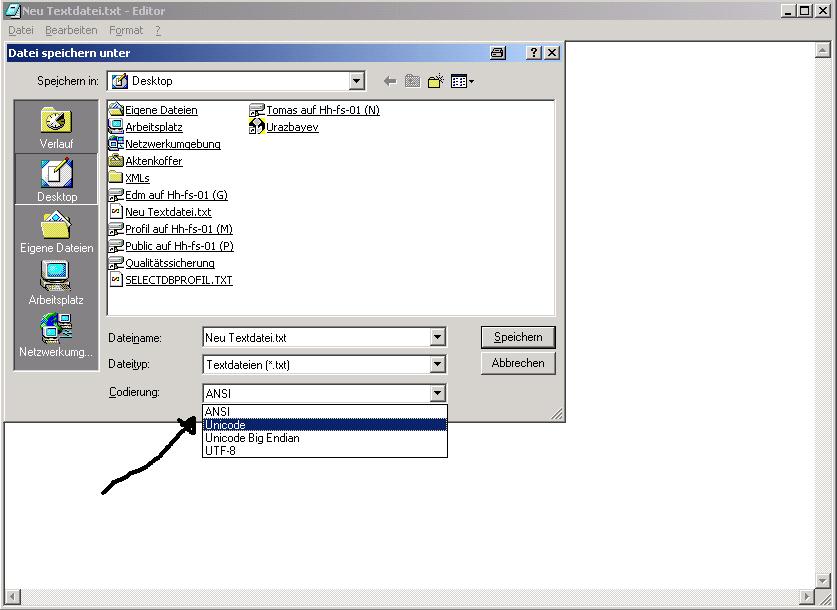Click the Editor vertical scrollbar up arrow
This screenshot has width=837, height=610.
pos(823,51)
